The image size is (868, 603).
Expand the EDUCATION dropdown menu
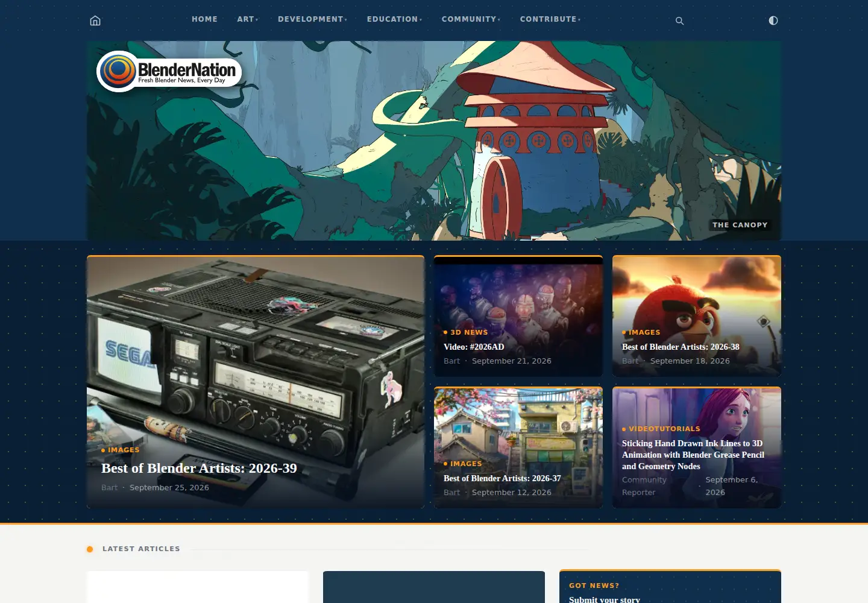pos(394,19)
